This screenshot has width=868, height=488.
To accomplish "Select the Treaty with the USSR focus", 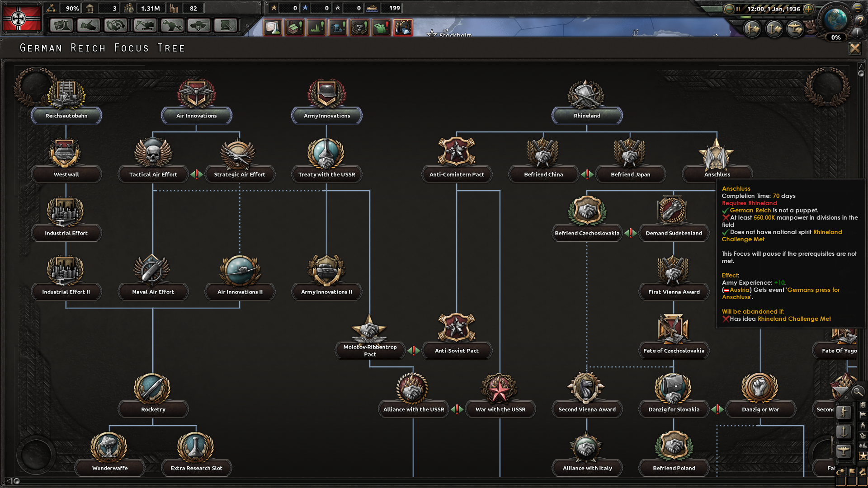I will coord(326,160).
